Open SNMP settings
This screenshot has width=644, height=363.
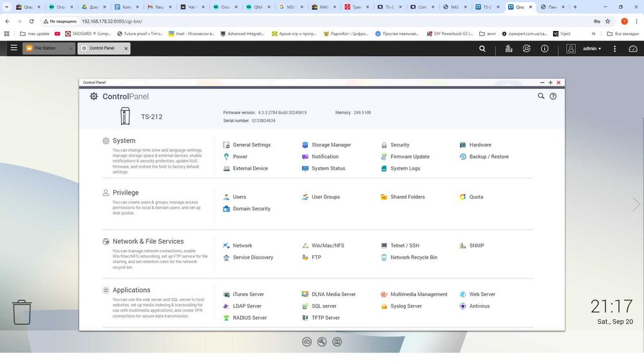point(471,246)
